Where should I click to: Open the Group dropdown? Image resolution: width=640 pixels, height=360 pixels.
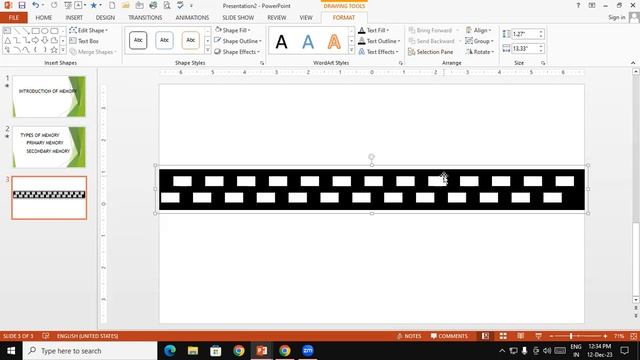click(x=480, y=41)
